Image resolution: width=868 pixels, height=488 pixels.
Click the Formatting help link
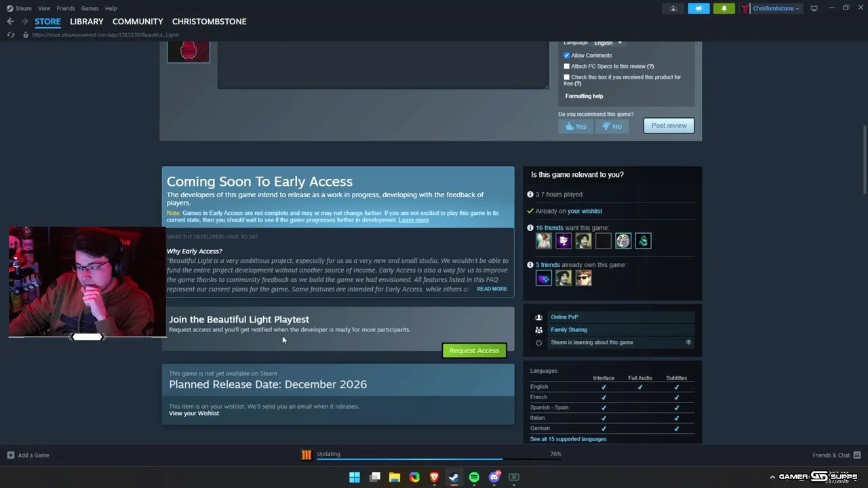[x=585, y=96]
